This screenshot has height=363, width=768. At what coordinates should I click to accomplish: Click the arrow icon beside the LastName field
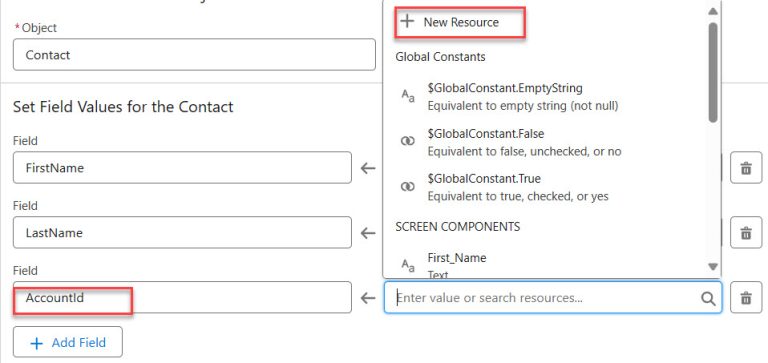tap(368, 233)
